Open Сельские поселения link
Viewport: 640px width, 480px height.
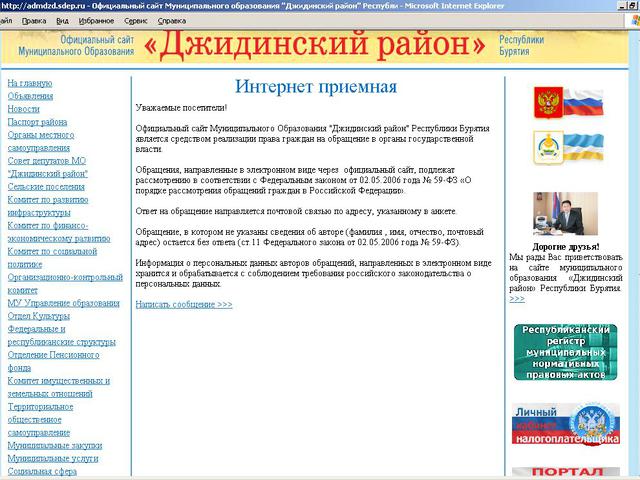46,187
